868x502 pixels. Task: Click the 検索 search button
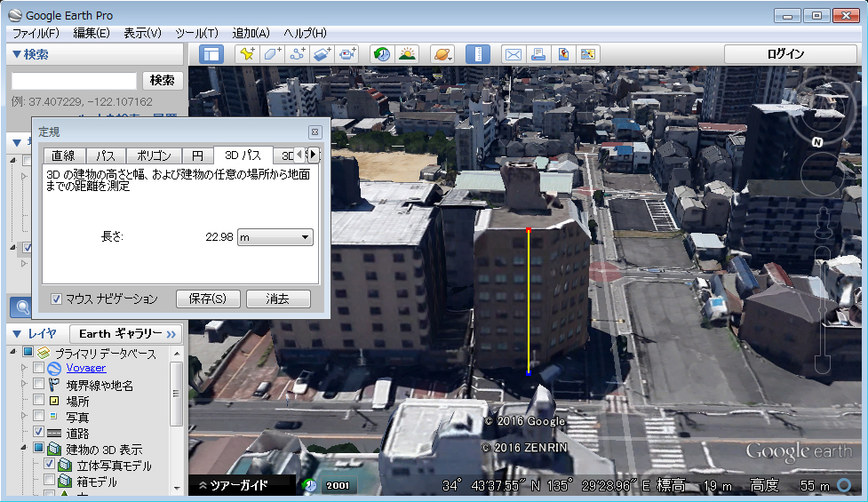click(163, 80)
